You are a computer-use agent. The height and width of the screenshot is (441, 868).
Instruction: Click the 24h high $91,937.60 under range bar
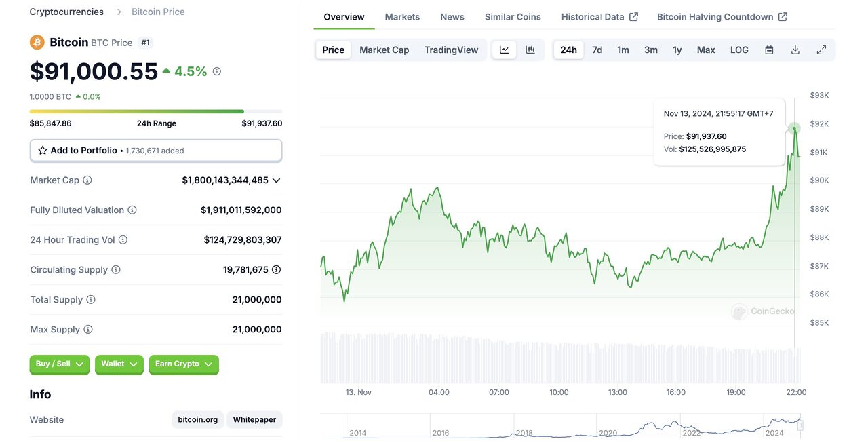(x=262, y=123)
